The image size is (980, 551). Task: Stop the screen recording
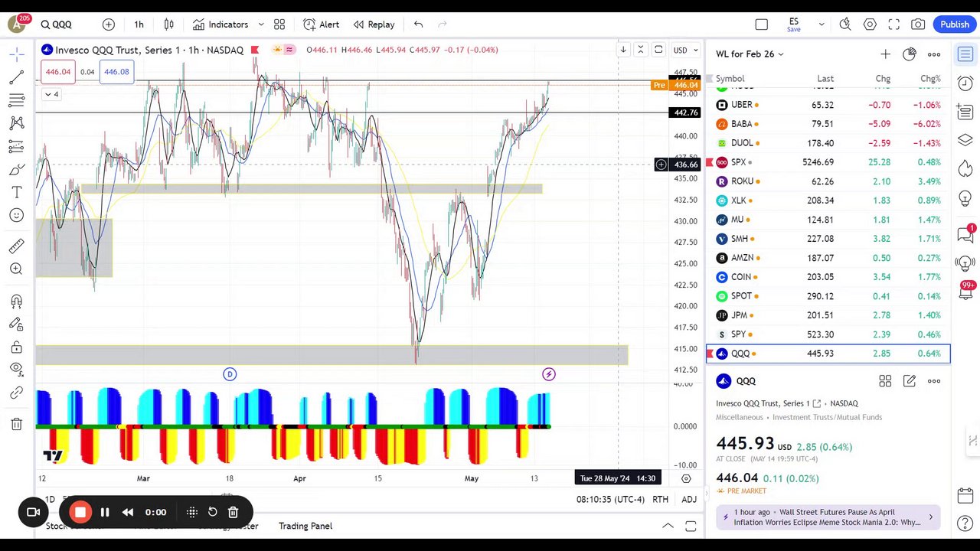coord(80,512)
